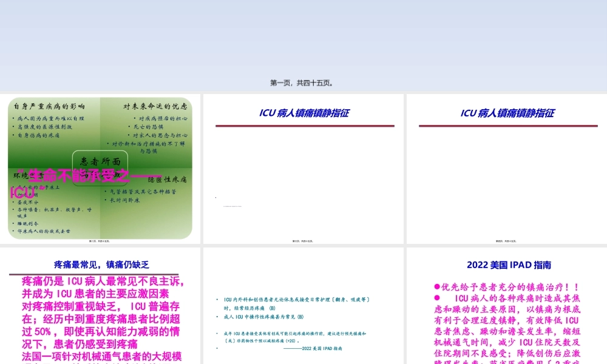Click the bullet 气管插管及其它各种插管

[x=143, y=192]
